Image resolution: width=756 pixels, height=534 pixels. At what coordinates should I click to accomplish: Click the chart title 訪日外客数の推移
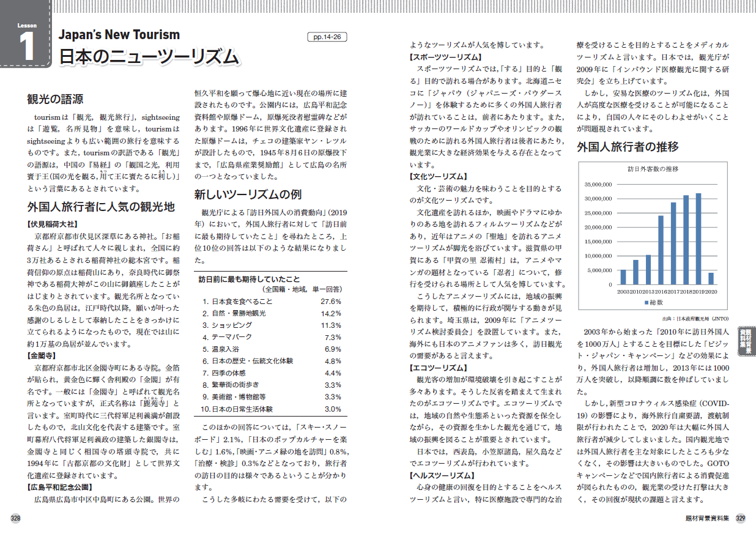click(x=653, y=169)
